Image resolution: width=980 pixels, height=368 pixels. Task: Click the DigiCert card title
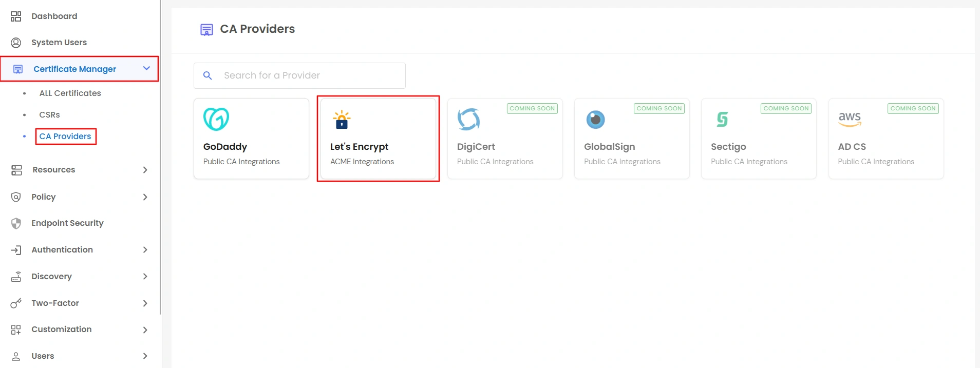pos(476,147)
